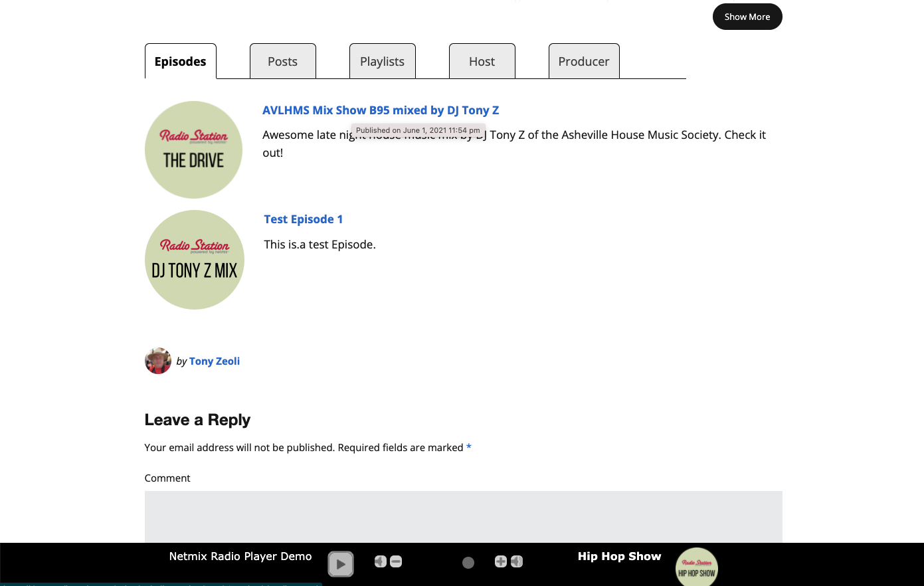Select the currently active Episodes tab
924x586 pixels.
[x=180, y=61]
